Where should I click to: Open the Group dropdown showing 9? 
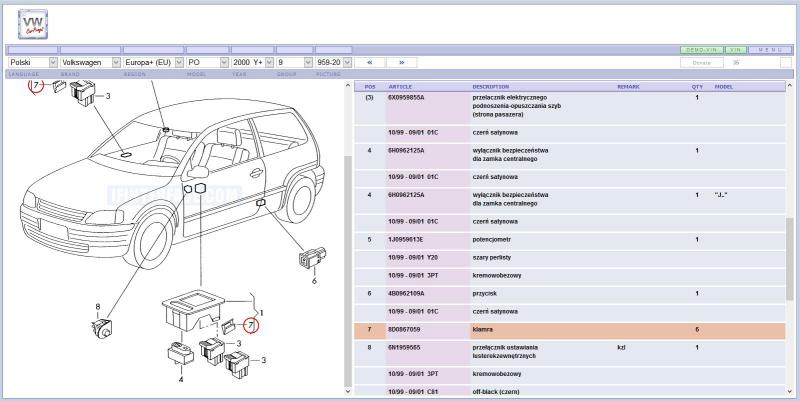(x=294, y=62)
